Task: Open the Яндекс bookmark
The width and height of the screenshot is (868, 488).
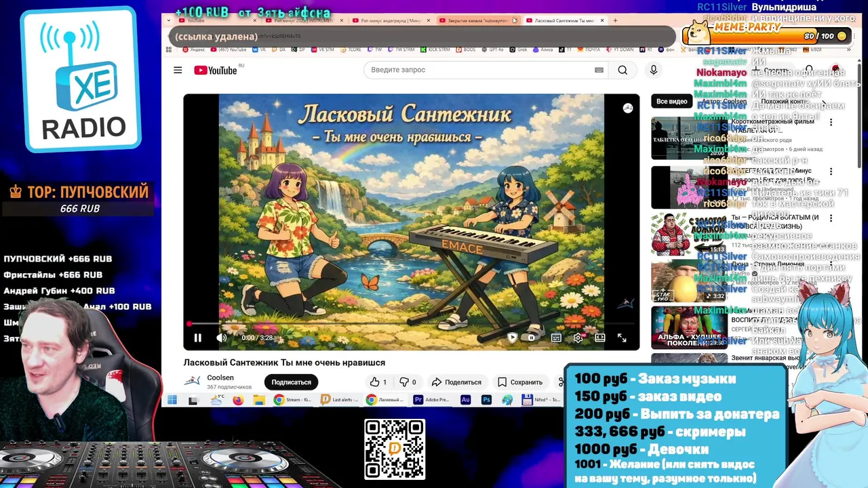Action: 193,49
